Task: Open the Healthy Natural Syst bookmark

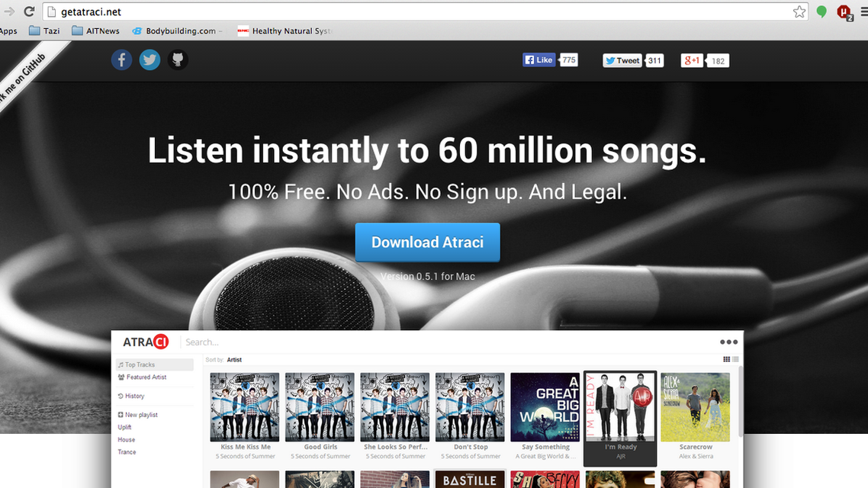Action: pyautogui.click(x=285, y=31)
